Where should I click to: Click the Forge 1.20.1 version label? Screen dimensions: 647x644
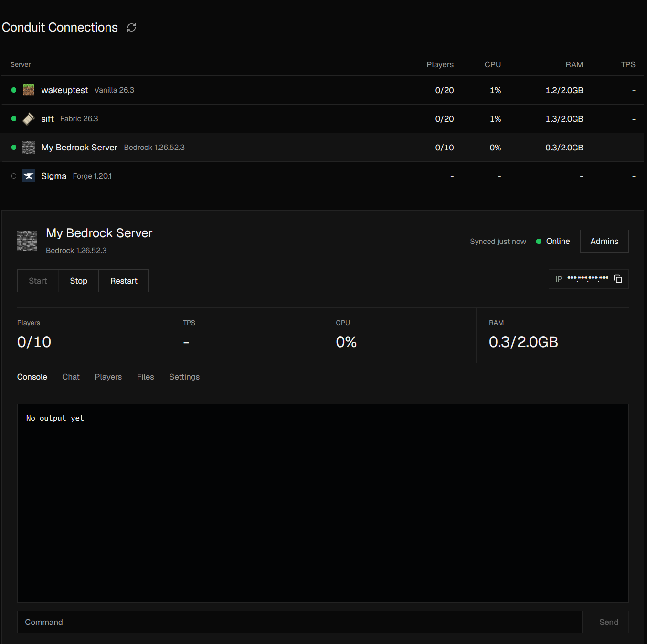tap(92, 176)
